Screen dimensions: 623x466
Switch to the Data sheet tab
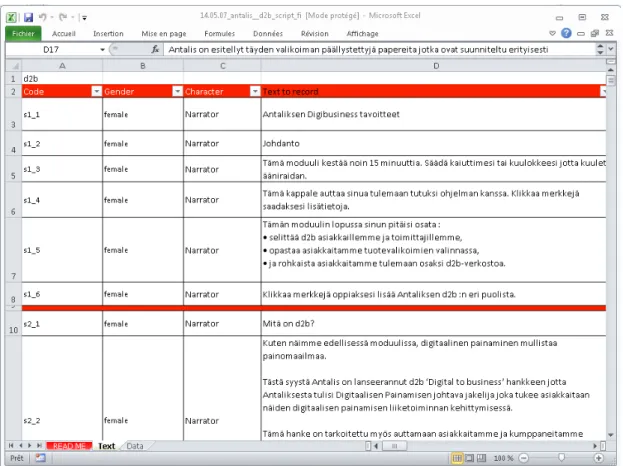pos(135,446)
